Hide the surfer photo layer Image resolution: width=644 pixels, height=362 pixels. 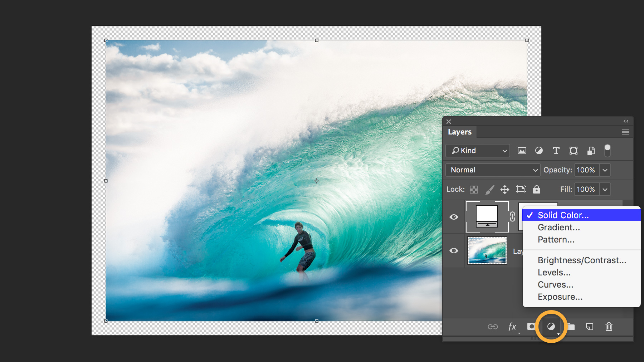pos(454,251)
